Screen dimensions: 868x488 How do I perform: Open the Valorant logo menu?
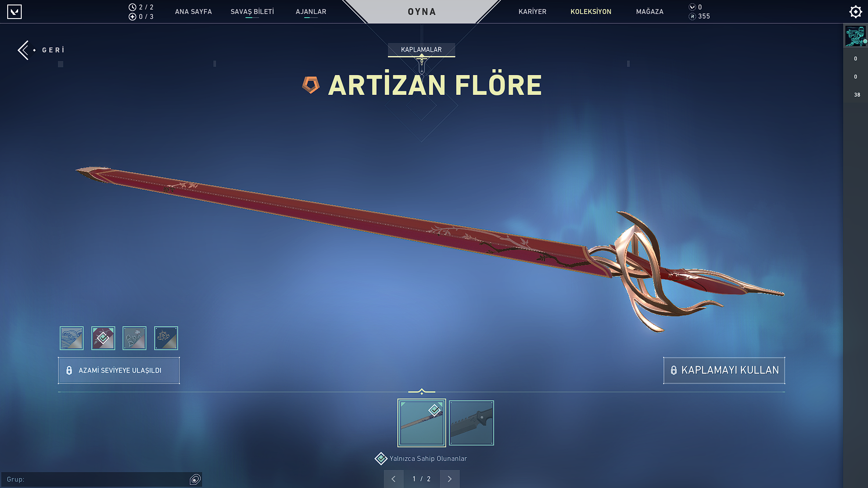pos(14,12)
